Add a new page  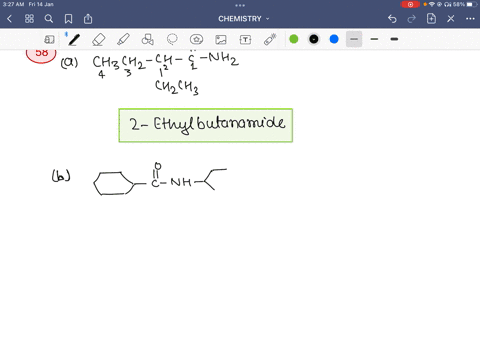(431, 19)
